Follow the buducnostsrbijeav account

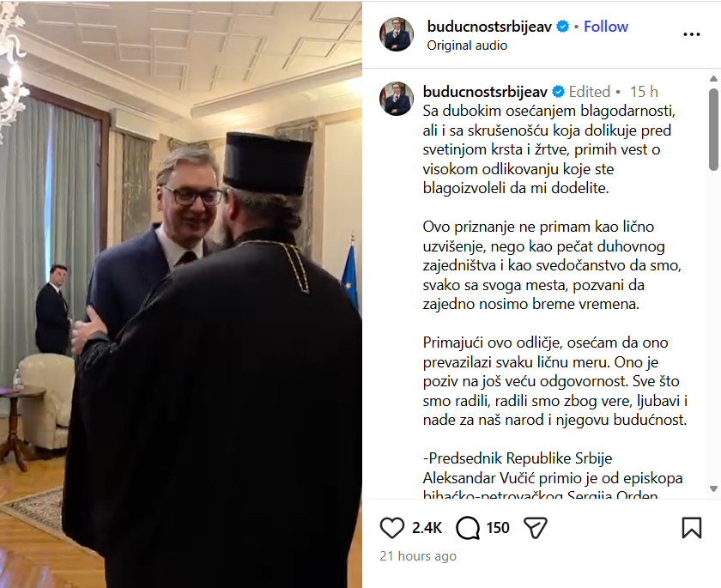coord(606,27)
